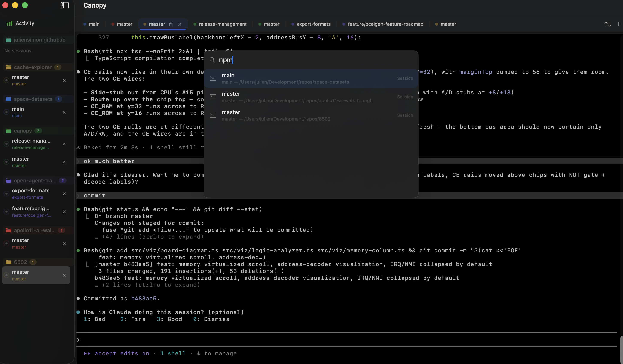This screenshot has width=623, height=364.
Task: Close the export-formats session in sidebar
Action: coord(64,194)
